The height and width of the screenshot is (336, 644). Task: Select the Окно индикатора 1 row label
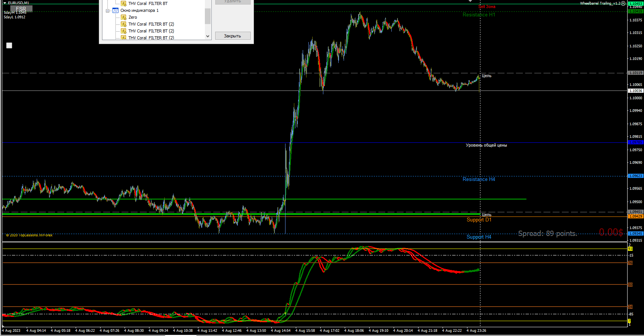(140, 10)
